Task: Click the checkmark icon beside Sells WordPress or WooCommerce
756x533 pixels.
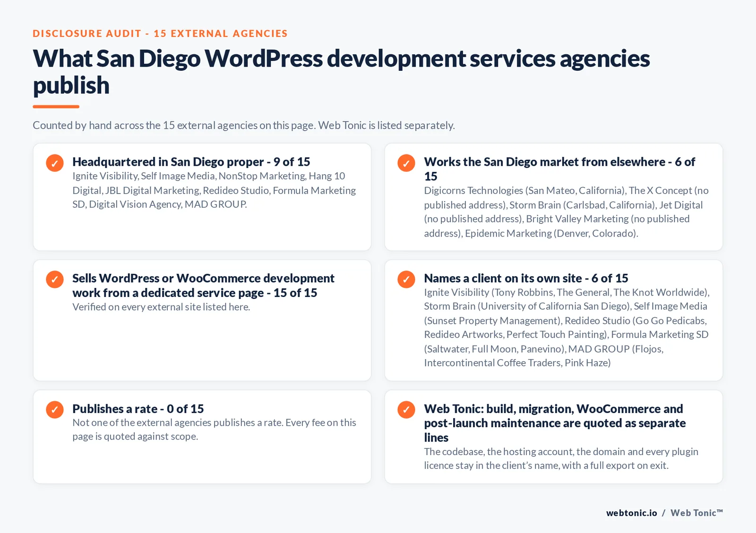Action: coord(55,279)
